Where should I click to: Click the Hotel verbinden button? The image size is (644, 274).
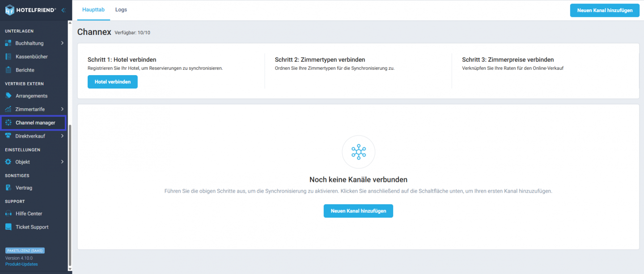(x=113, y=82)
